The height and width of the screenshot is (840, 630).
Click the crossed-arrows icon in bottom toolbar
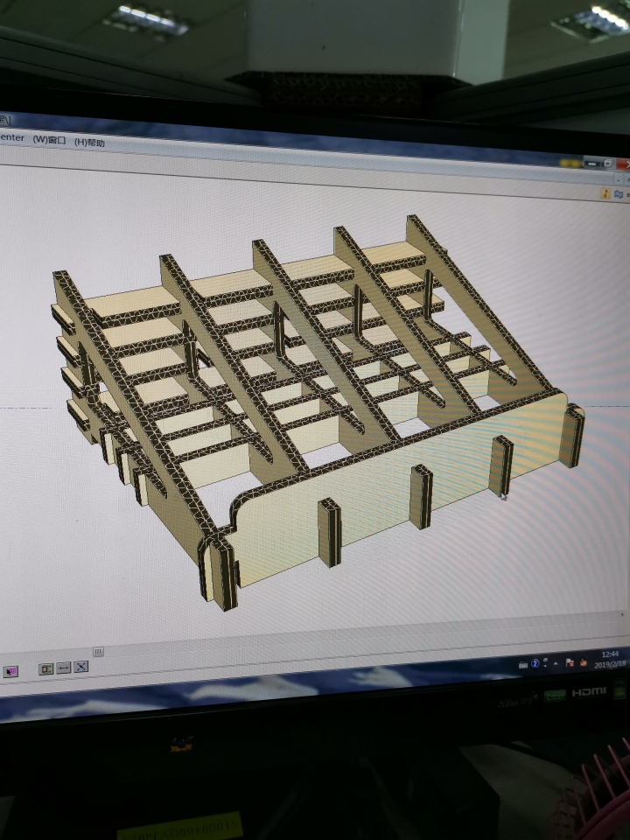pyautogui.click(x=80, y=667)
